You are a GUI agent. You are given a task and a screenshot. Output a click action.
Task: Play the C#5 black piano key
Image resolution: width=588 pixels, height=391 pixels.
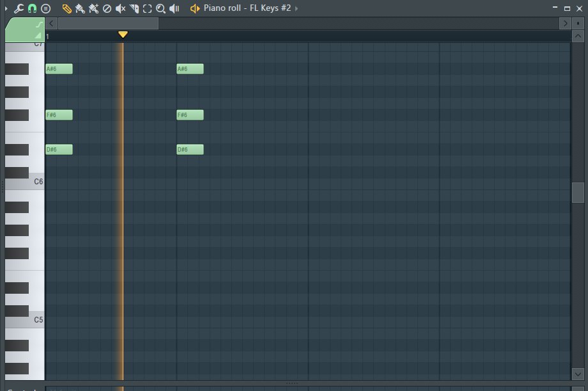click(x=17, y=311)
